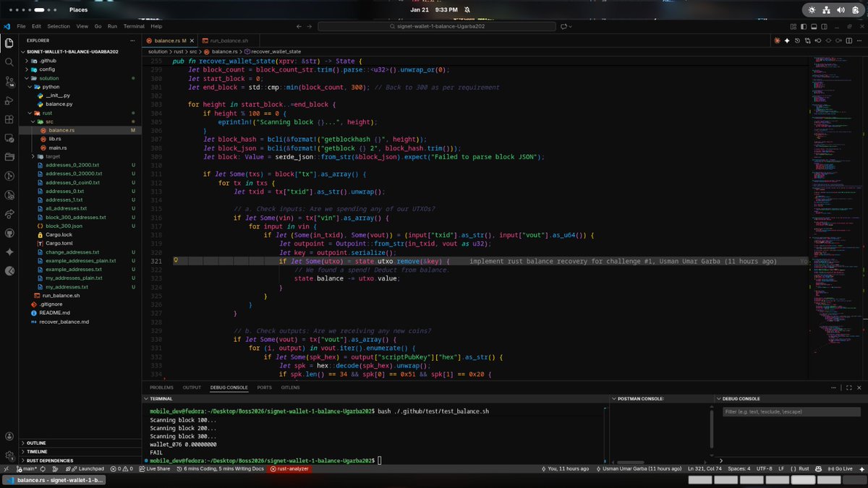Expand the TIMELINE section
Image resolution: width=868 pixels, height=488 pixels.
(80, 451)
